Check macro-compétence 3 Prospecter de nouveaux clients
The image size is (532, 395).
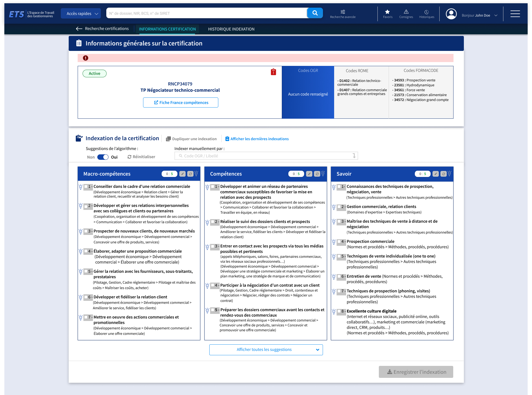point(86,231)
